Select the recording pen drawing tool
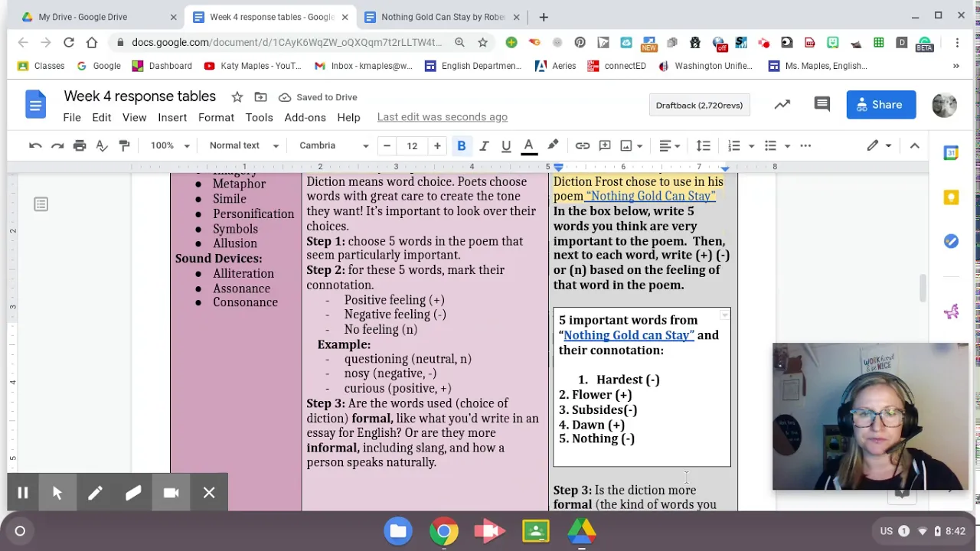Image resolution: width=980 pixels, height=551 pixels. (x=95, y=494)
